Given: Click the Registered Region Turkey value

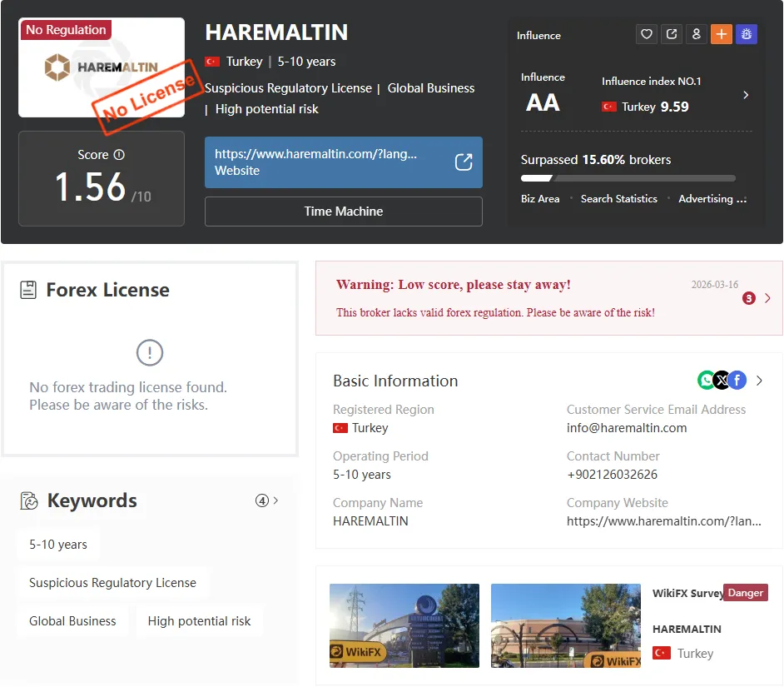Looking at the screenshot, I should tap(360, 428).
